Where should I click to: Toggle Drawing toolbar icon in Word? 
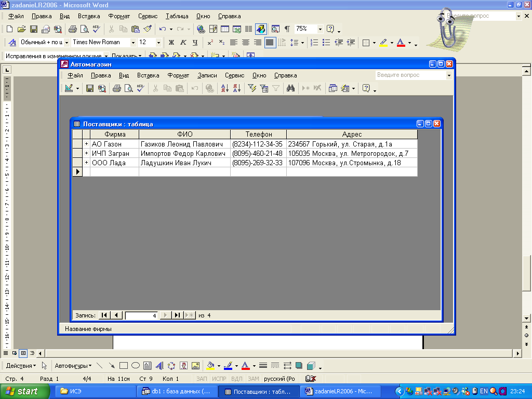point(261,29)
